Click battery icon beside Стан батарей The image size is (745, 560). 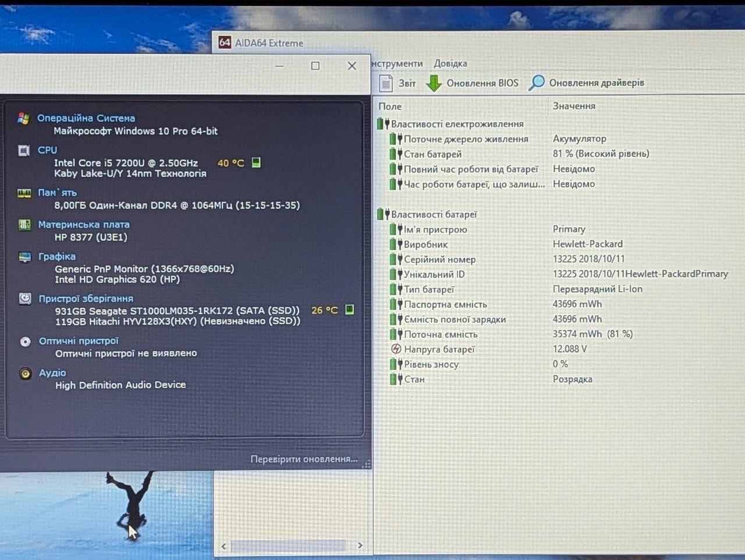(x=396, y=154)
